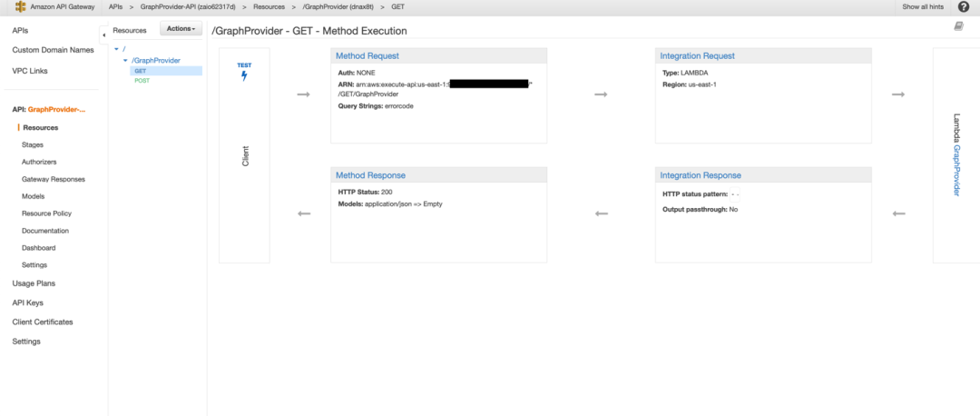Click Amazon API Gateway title text
The height and width of the screenshot is (416, 980).
point(62,7)
